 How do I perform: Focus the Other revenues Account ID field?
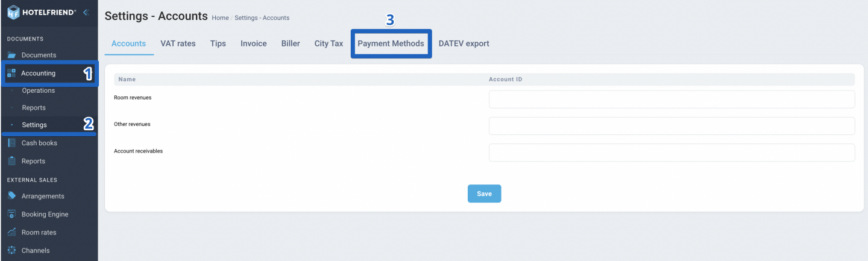pyautogui.click(x=672, y=126)
